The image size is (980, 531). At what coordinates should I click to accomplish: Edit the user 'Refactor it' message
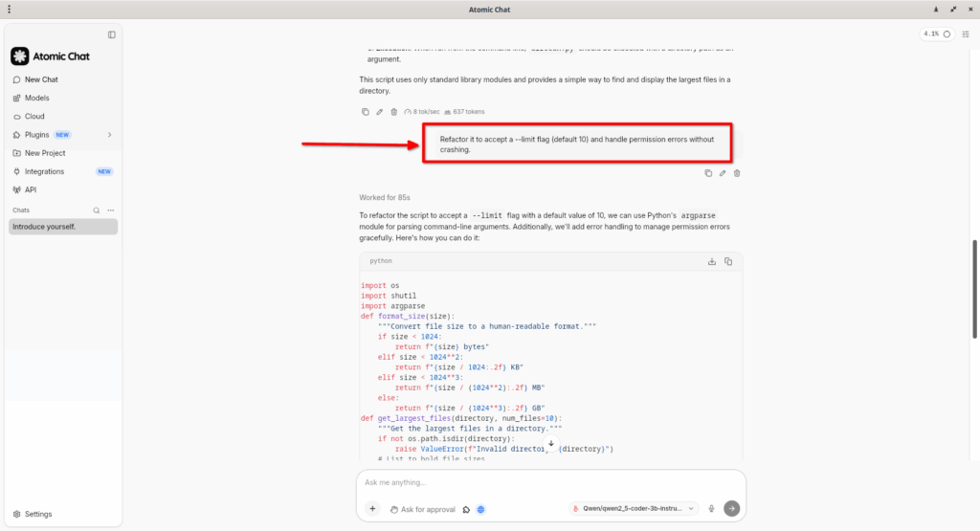pos(723,173)
